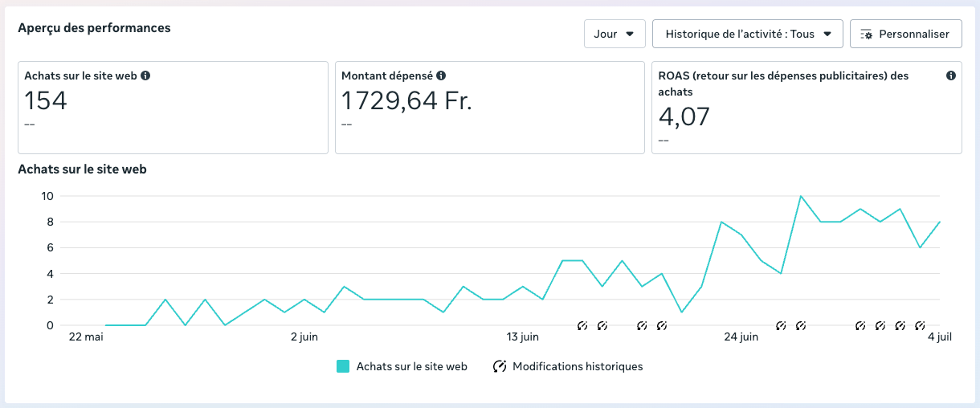Open the Historique de l'activité : Tous dropdown
980x408 pixels.
[x=747, y=34]
